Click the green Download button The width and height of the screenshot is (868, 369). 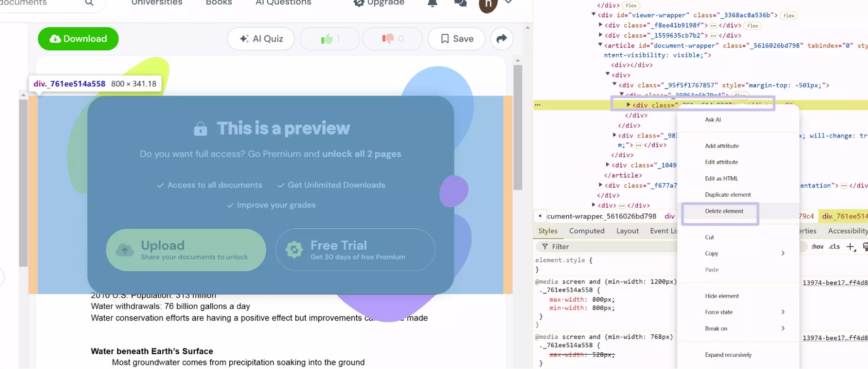pos(78,39)
